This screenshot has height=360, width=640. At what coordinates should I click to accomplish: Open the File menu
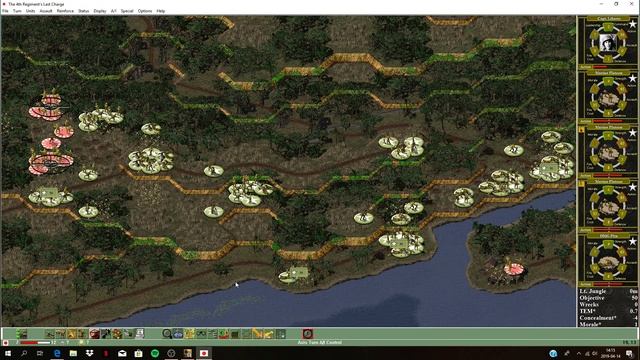pyautogui.click(x=5, y=11)
